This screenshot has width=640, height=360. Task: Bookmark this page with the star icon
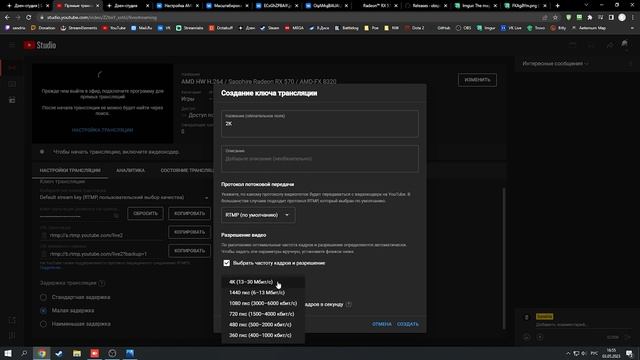click(x=555, y=18)
